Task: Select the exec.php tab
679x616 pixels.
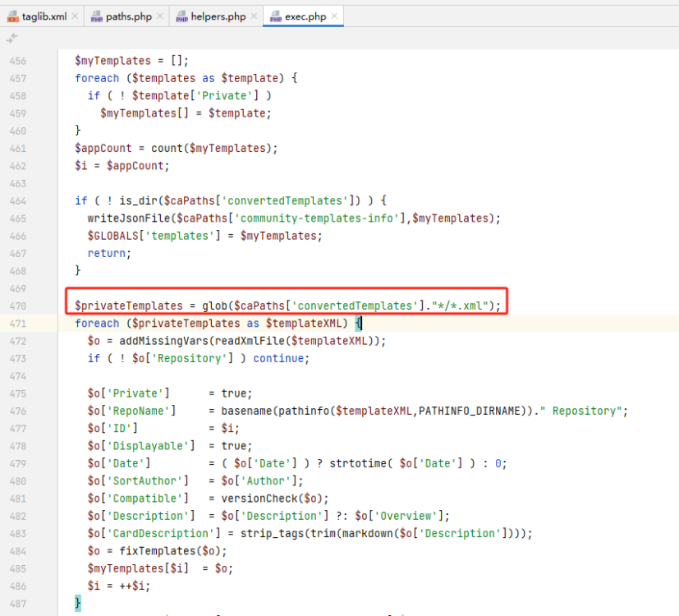Action: click(x=305, y=16)
